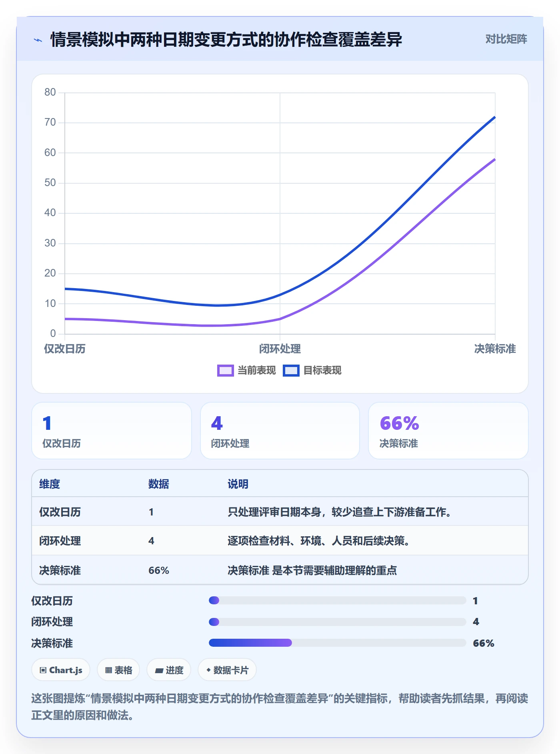
Task: Click the 数据 column header
Action: point(159,484)
